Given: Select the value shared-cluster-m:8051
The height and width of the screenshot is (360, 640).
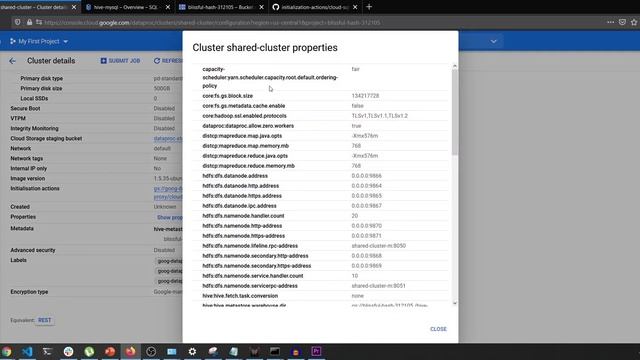Looking at the screenshot, I should [378, 286].
